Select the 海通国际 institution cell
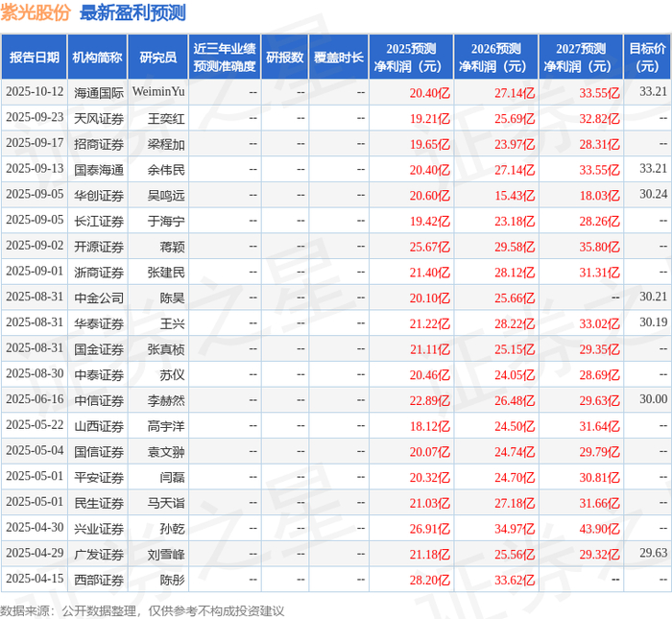 [99, 92]
